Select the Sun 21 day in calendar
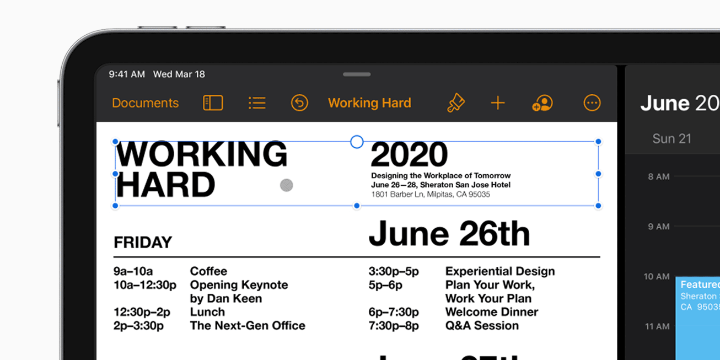Image resolution: width=720 pixels, height=360 pixels. point(672,139)
